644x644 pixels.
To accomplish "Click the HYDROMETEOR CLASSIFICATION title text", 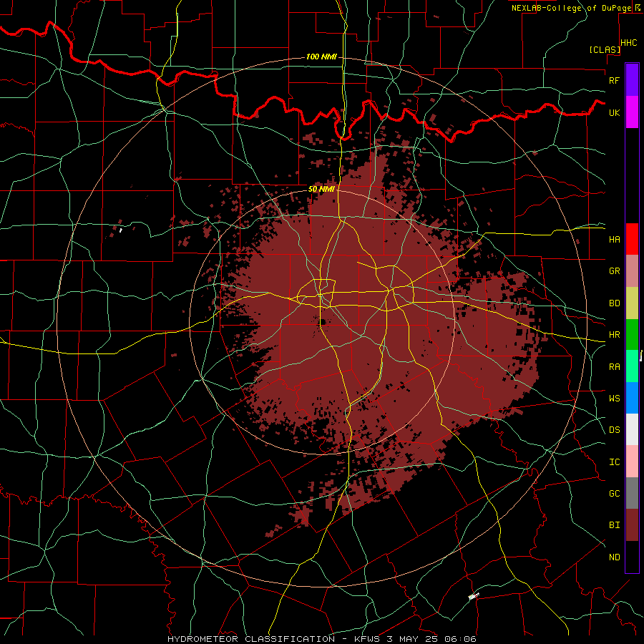I will point(251,639).
